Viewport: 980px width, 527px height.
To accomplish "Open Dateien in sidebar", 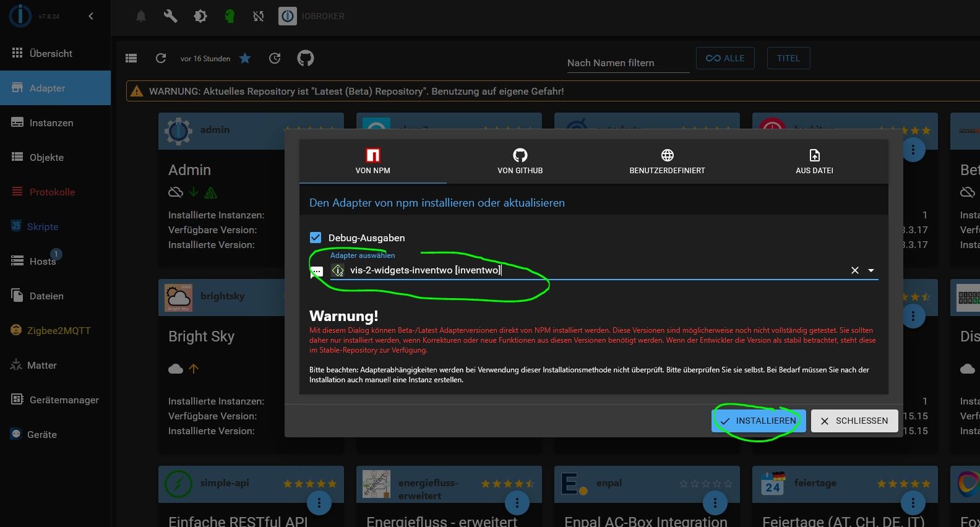I will click(55, 296).
